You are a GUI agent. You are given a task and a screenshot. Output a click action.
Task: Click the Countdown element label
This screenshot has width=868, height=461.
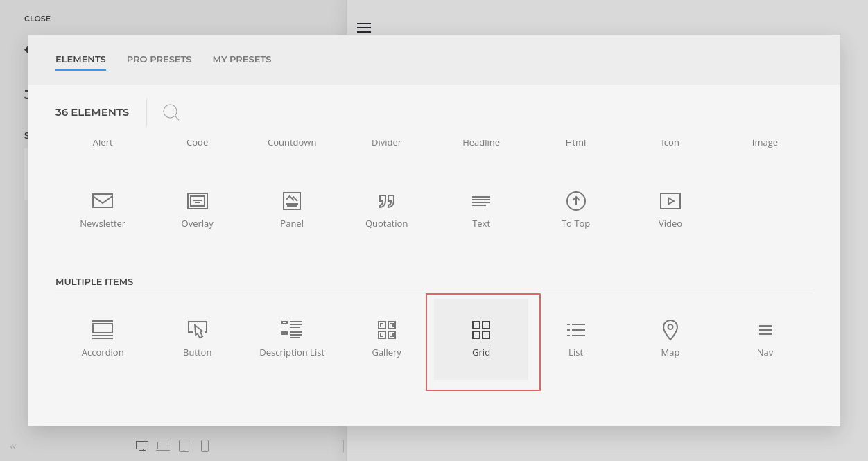[292, 143]
